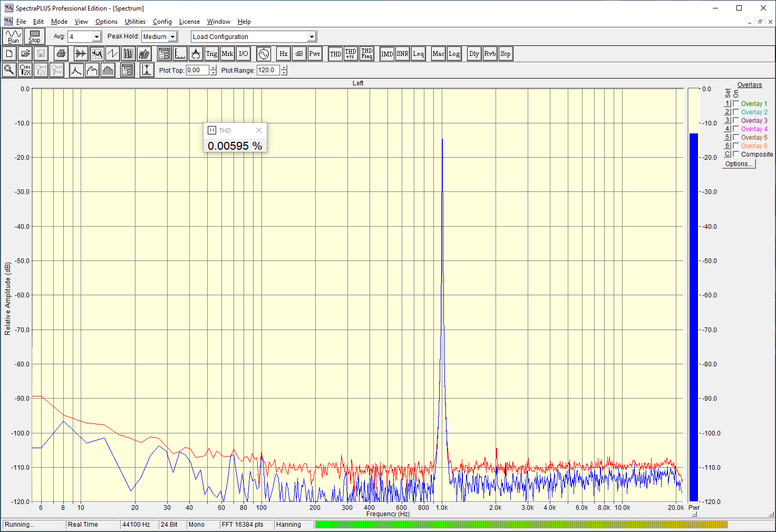Click the SNR utility button
The height and width of the screenshot is (532, 776).
[403, 54]
